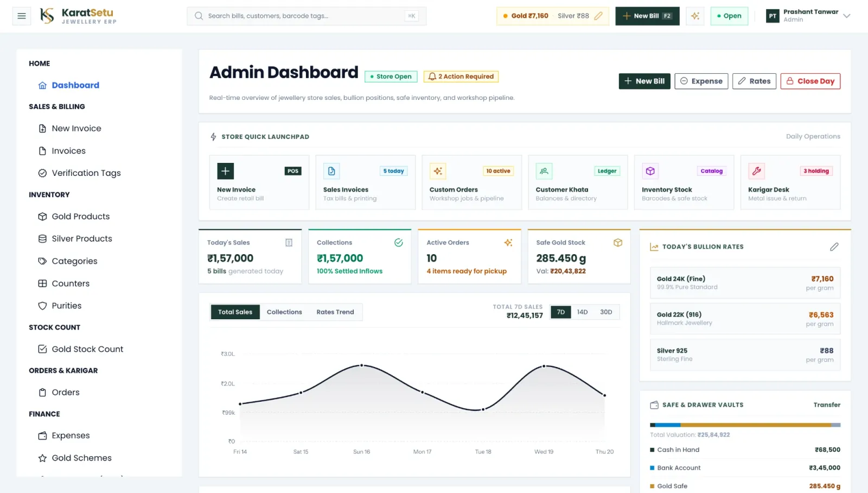Click the Active Orders sparkle icon
This screenshot has height=493, width=868.
(x=508, y=243)
